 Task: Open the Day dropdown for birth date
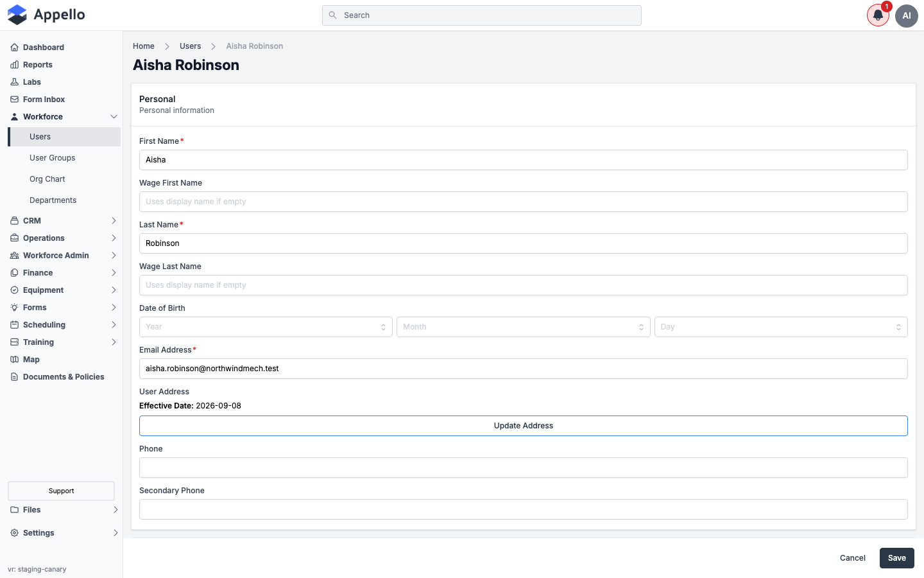tap(781, 327)
